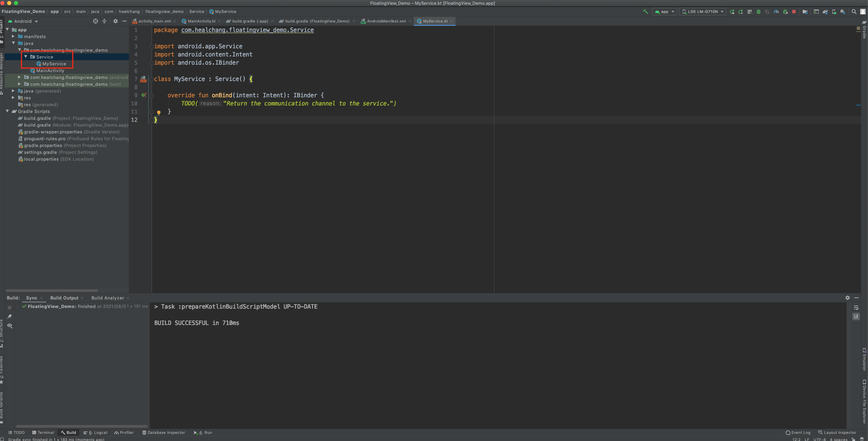Click the yellow lightbulb quick-fix icon

(158, 112)
